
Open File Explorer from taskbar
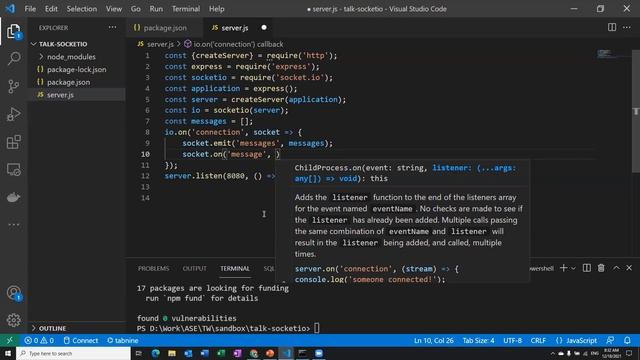click(172, 353)
